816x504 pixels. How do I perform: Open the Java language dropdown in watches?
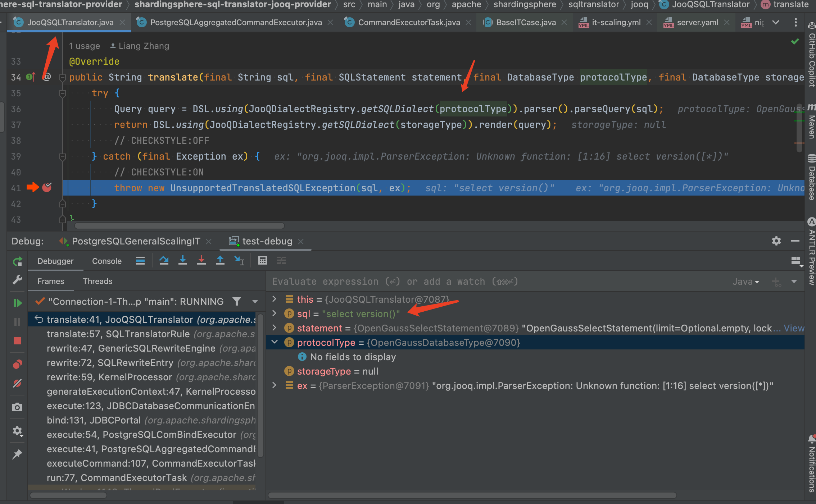[x=745, y=281]
